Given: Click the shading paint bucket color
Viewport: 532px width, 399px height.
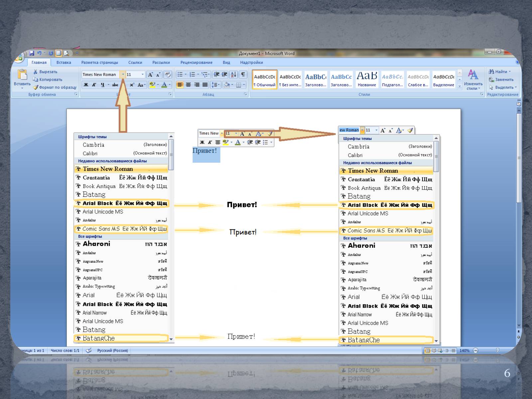Looking at the screenshot, I should pos(226,85).
